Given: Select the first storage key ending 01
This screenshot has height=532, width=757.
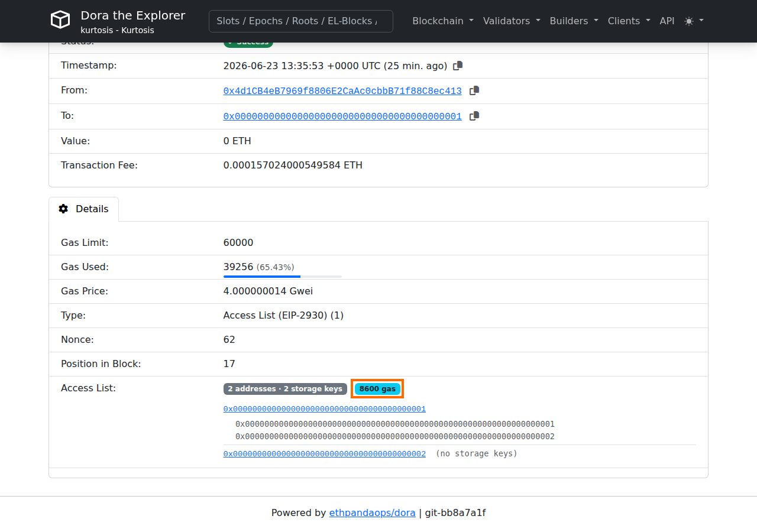Looking at the screenshot, I should pos(395,424).
